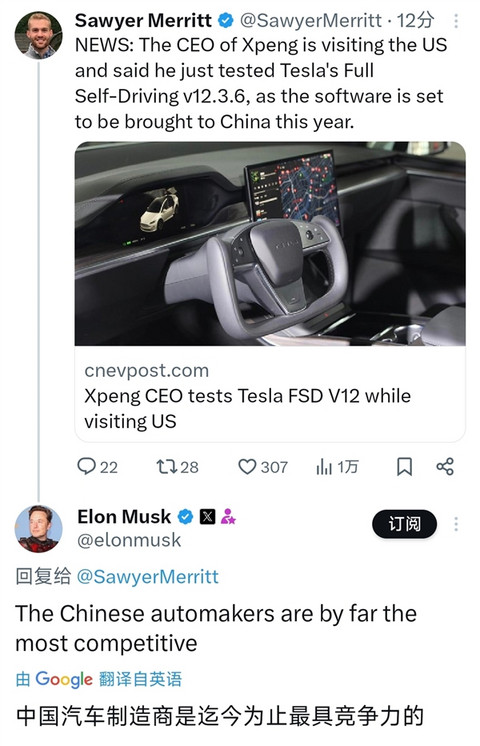Open the @elonmusk handle

[129, 540]
